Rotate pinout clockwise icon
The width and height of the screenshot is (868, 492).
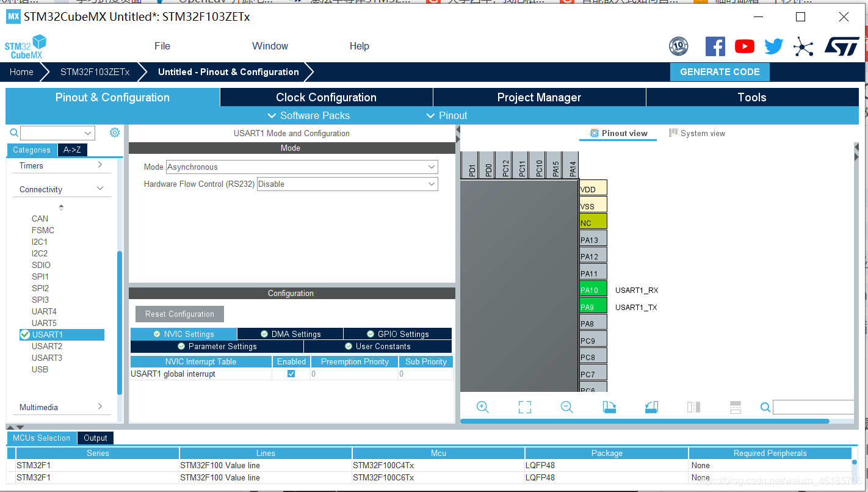(x=609, y=407)
